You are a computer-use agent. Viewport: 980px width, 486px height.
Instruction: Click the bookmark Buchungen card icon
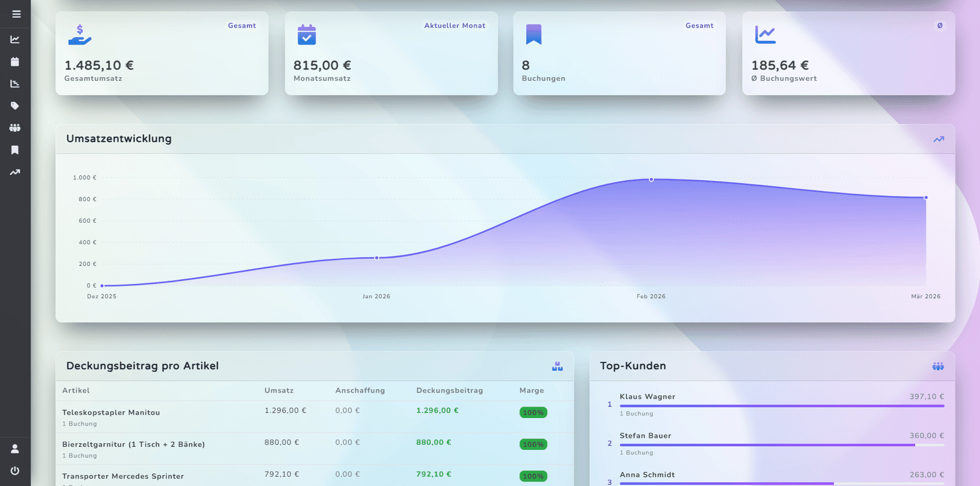point(533,35)
